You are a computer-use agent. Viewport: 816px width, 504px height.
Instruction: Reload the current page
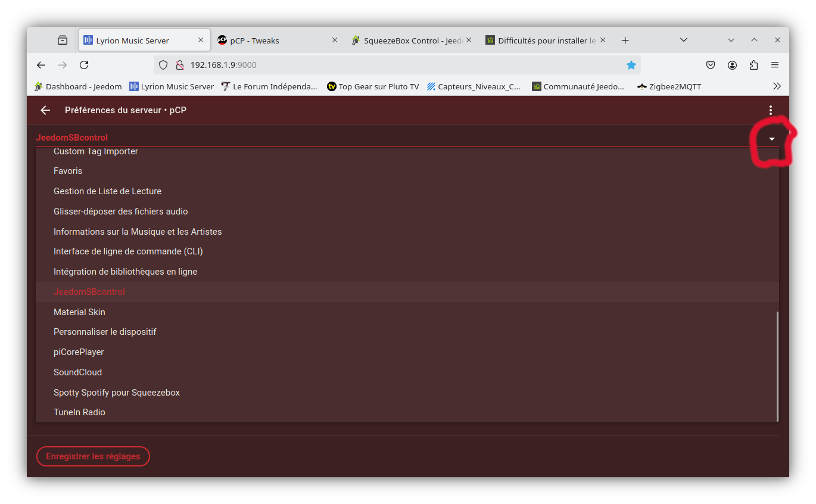[84, 65]
